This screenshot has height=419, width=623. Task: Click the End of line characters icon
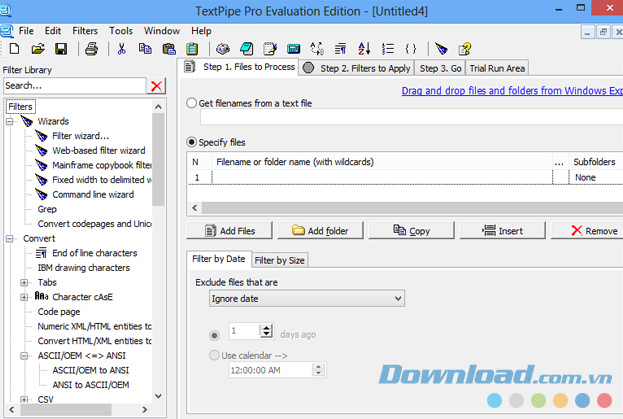coord(41,253)
